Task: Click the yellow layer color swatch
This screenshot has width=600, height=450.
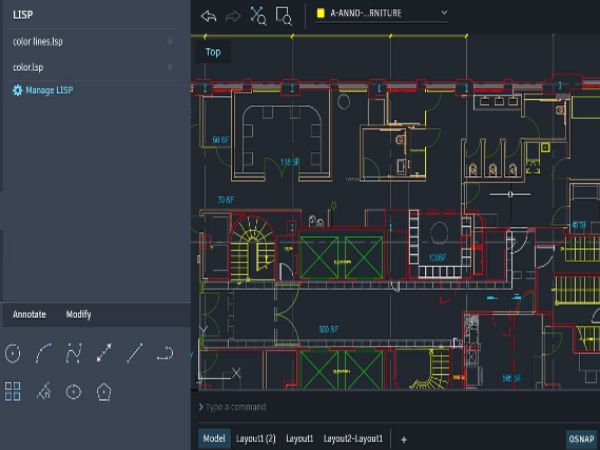Action: pyautogui.click(x=321, y=13)
